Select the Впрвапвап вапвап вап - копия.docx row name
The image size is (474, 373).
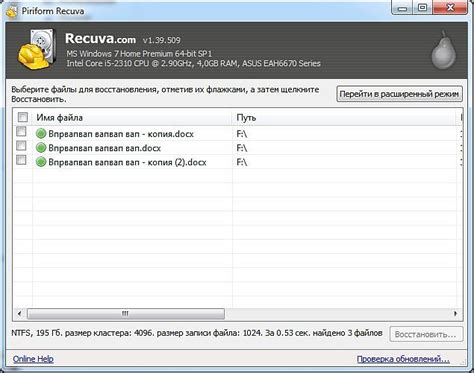pyautogui.click(x=121, y=134)
